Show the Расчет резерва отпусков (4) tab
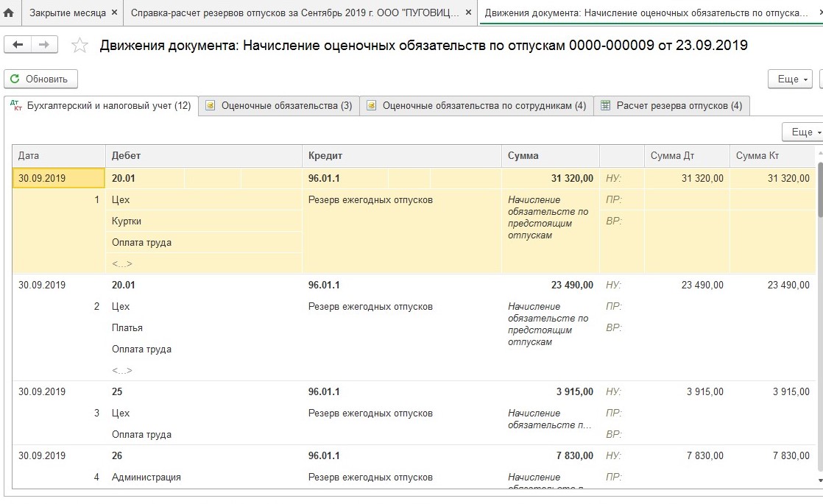Image resolution: width=823 pixels, height=504 pixels. pyautogui.click(x=671, y=106)
